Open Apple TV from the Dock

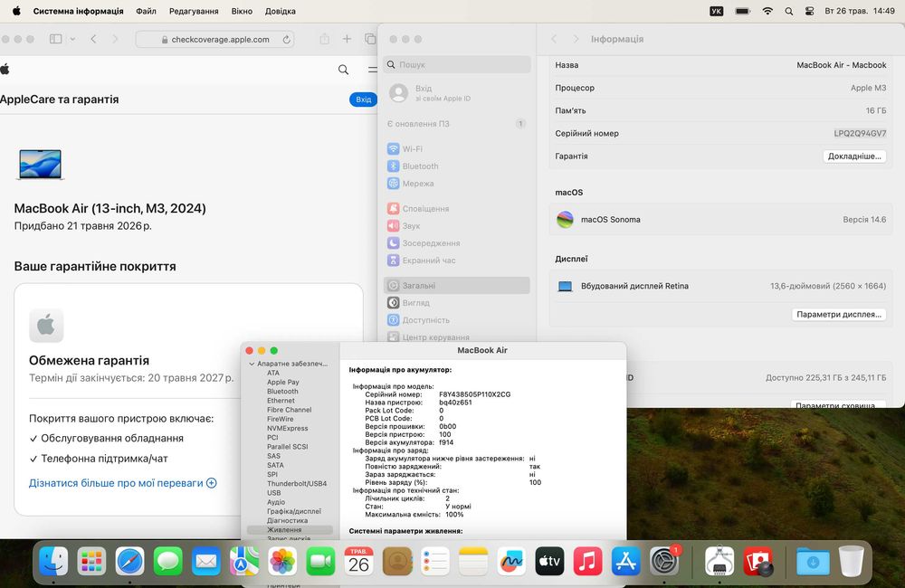(549, 562)
